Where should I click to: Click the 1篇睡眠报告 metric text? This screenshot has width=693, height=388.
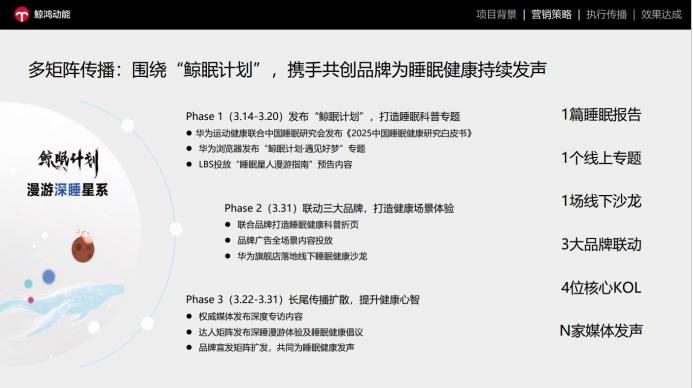point(601,115)
